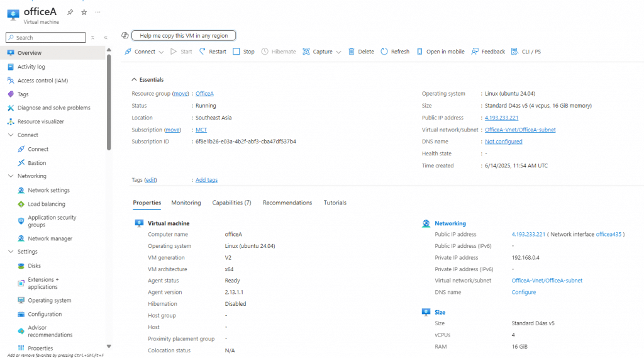The width and height of the screenshot is (644, 358).
Task: Open Bastion in the sidebar
Action: [x=36, y=163]
